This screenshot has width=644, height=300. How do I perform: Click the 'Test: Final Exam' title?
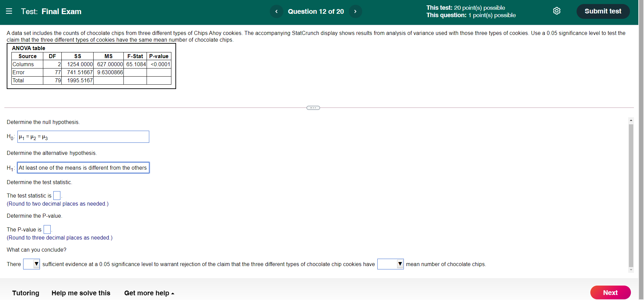tap(51, 11)
